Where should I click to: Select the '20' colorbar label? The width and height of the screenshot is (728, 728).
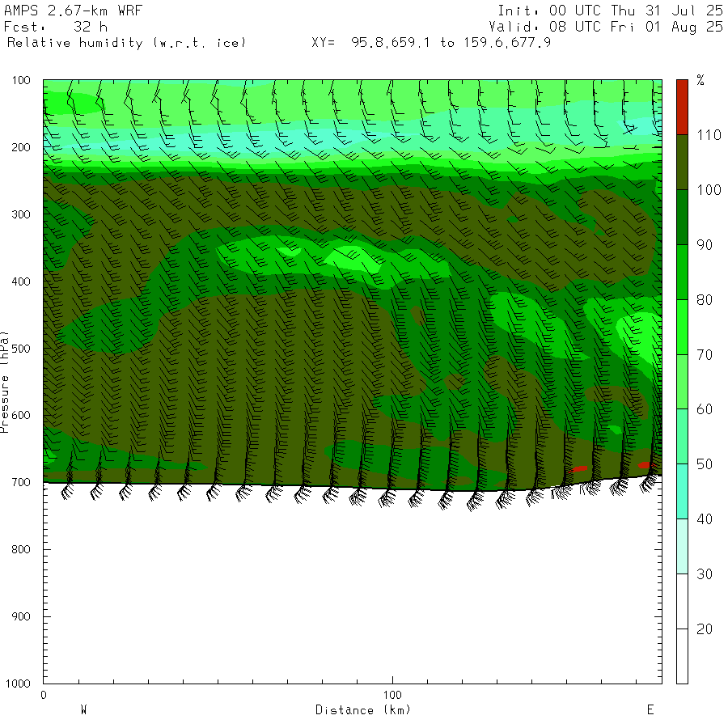click(x=705, y=629)
